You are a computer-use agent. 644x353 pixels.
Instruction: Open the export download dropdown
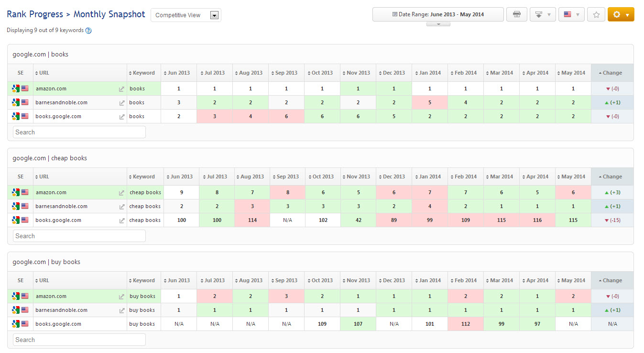(x=543, y=14)
